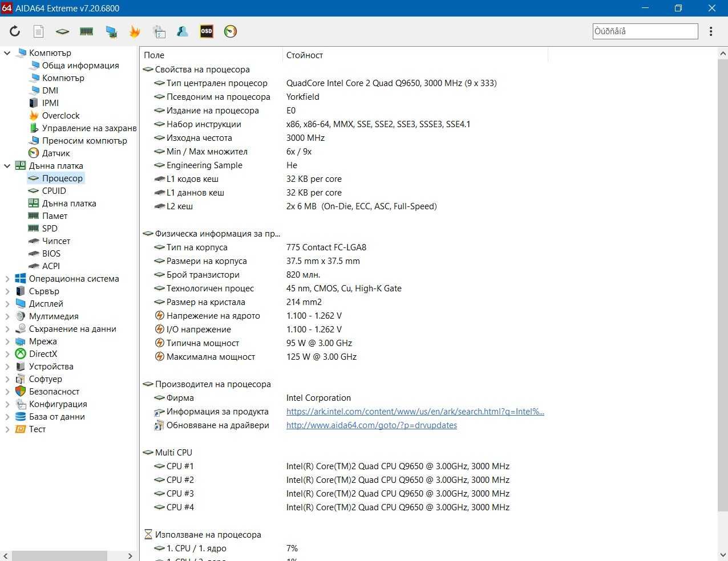
Task: Select Обща информация in the tree
Action: [80, 66]
